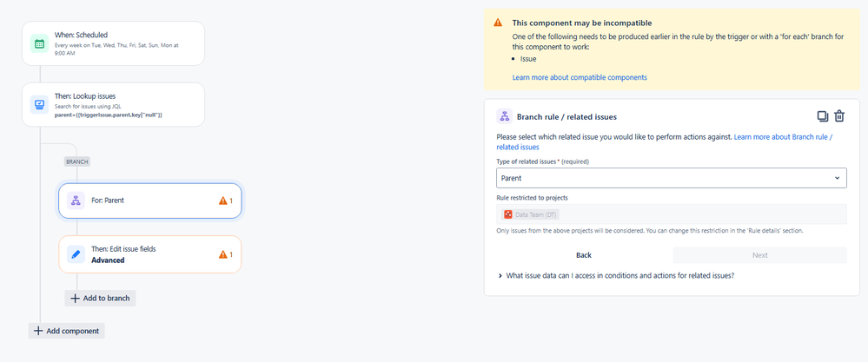Duplicate the Branch rule component

pyautogui.click(x=823, y=116)
